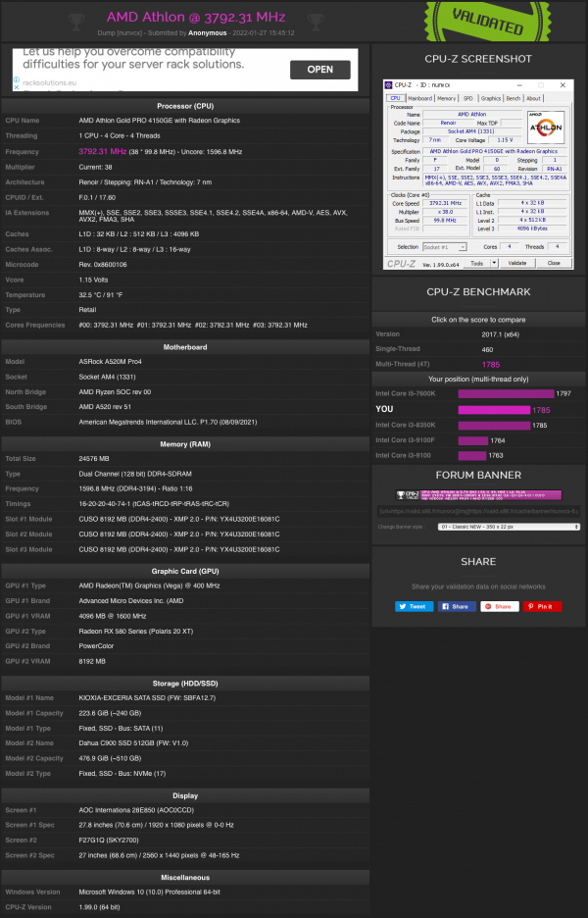Share via the white red-icon Share button
Image resolution: width=588 pixels, height=918 pixels.
click(x=499, y=606)
